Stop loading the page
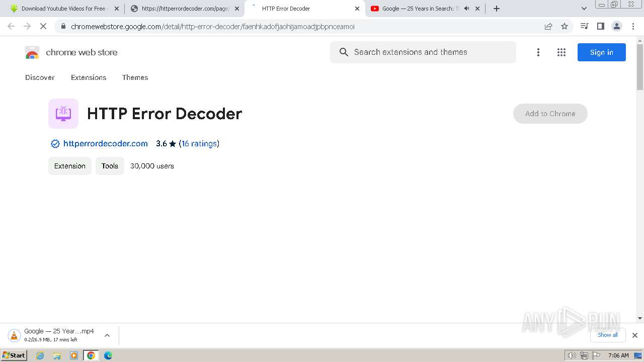Image resolution: width=644 pixels, height=362 pixels. coord(43,26)
